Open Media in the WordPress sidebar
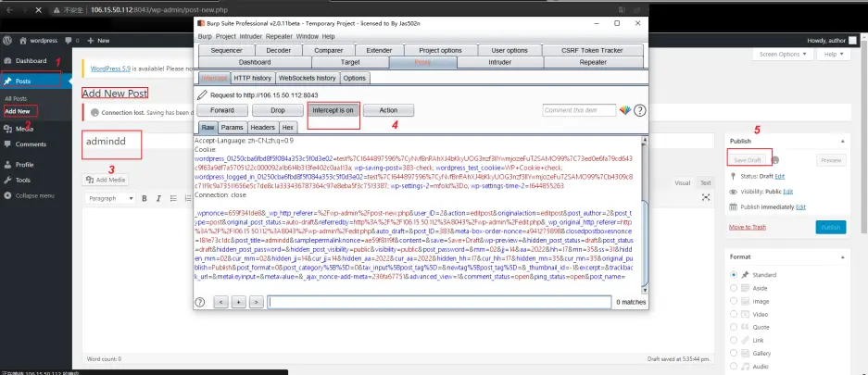868x375 pixels. pos(24,129)
